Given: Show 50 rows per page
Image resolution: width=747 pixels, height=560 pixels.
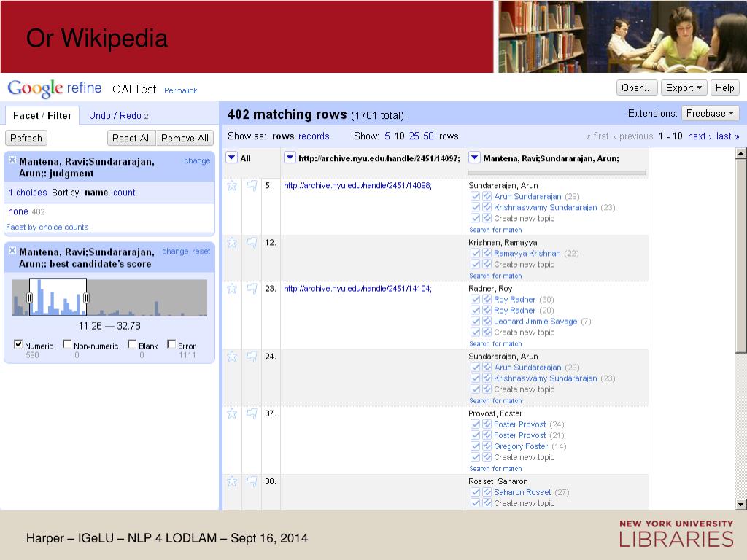Looking at the screenshot, I should point(429,136).
